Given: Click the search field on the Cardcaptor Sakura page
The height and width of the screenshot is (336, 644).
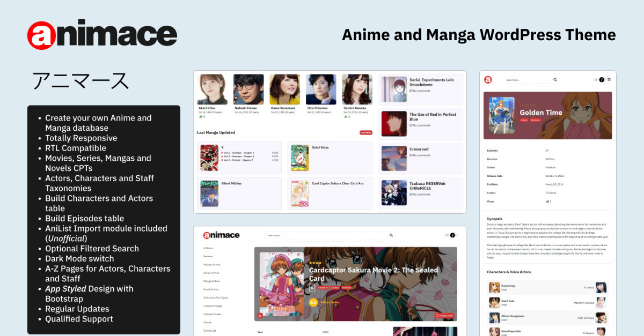Looking at the screenshot, I should pos(327,235).
